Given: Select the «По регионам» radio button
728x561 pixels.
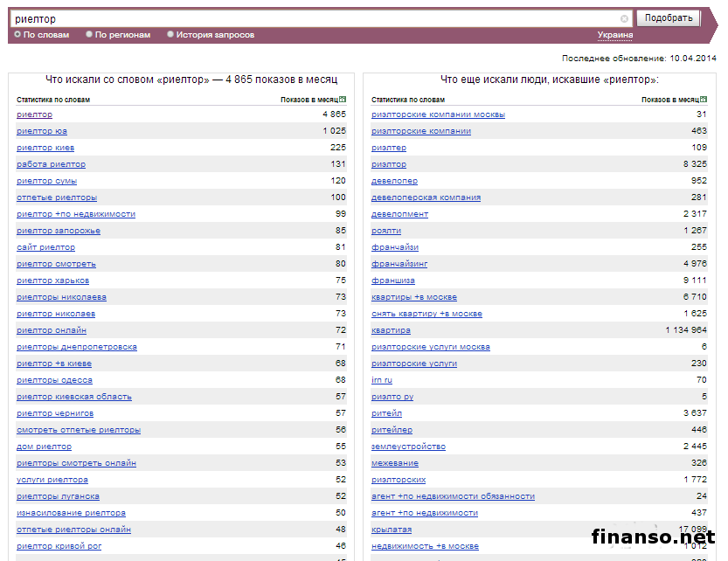Looking at the screenshot, I should click(x=89, y=35).
